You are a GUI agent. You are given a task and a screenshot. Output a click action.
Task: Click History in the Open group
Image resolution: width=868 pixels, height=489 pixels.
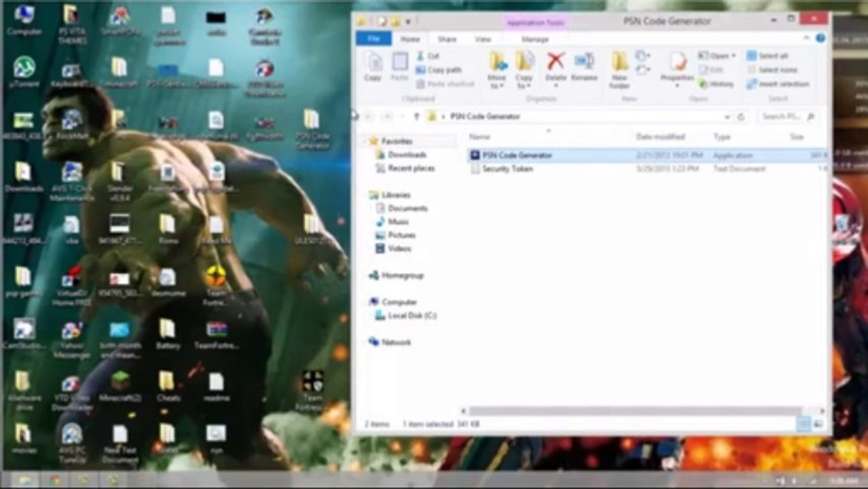coord(716,84)
